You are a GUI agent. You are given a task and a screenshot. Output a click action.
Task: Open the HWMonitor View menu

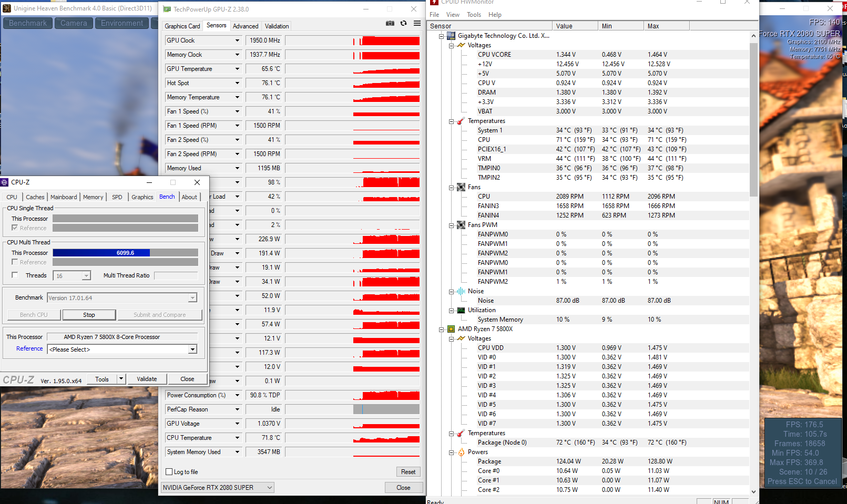click(x=453, y=15)
